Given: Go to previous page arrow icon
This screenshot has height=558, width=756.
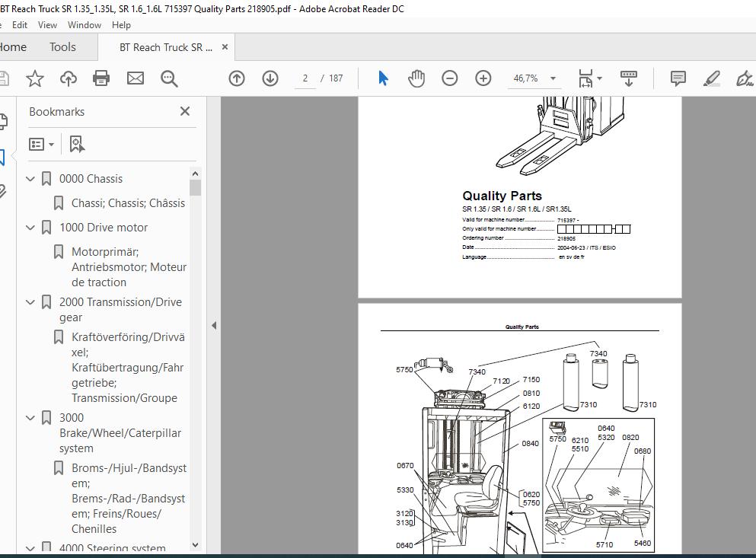Looking at the screenshot, I should [237, 78].
